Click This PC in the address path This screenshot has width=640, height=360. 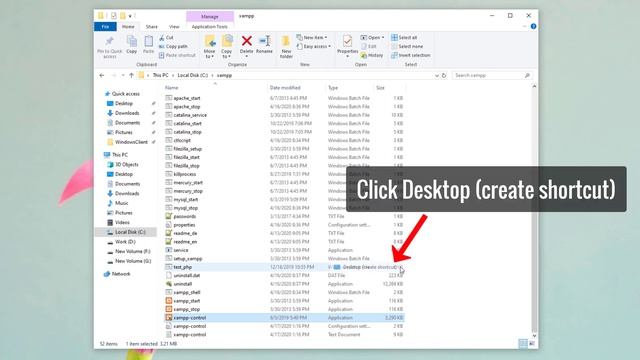(160, 76)
